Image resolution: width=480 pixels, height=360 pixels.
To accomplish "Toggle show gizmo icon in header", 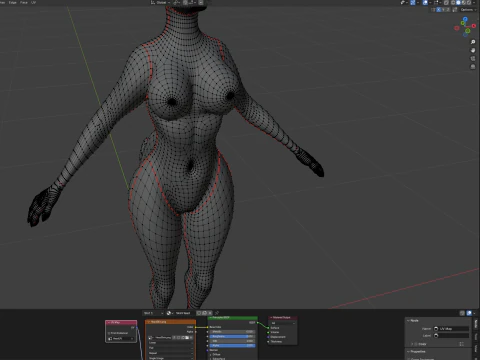I will [413, 2].
